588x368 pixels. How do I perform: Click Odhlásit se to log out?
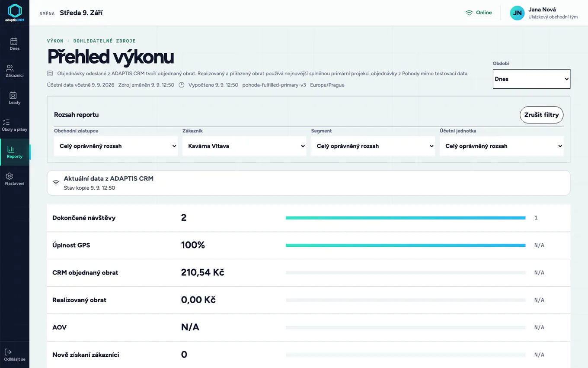click(x=15, y=355)
